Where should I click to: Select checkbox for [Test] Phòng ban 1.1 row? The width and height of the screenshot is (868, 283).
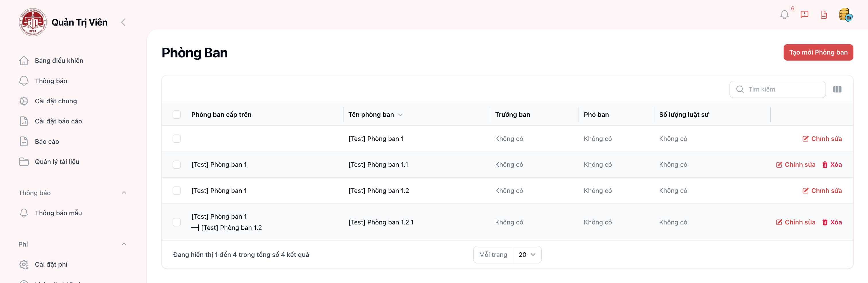pos(177,165)
